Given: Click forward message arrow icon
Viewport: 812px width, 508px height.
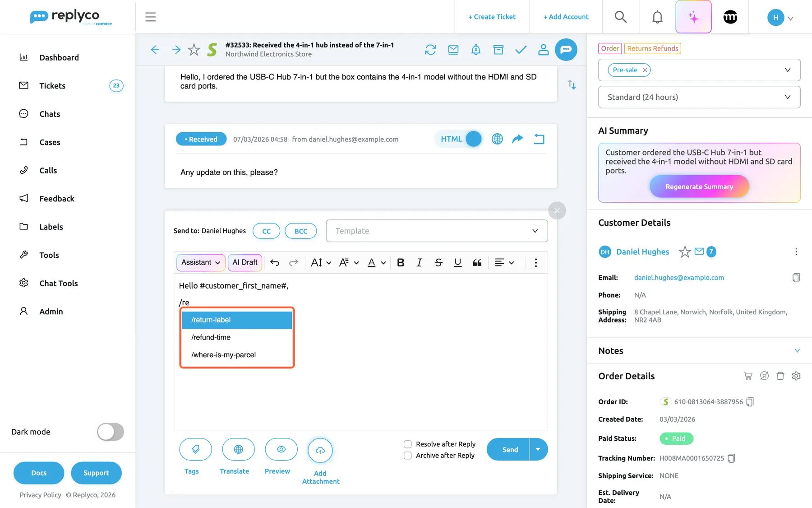Looking at the screenshot, I should pos(517,139).
